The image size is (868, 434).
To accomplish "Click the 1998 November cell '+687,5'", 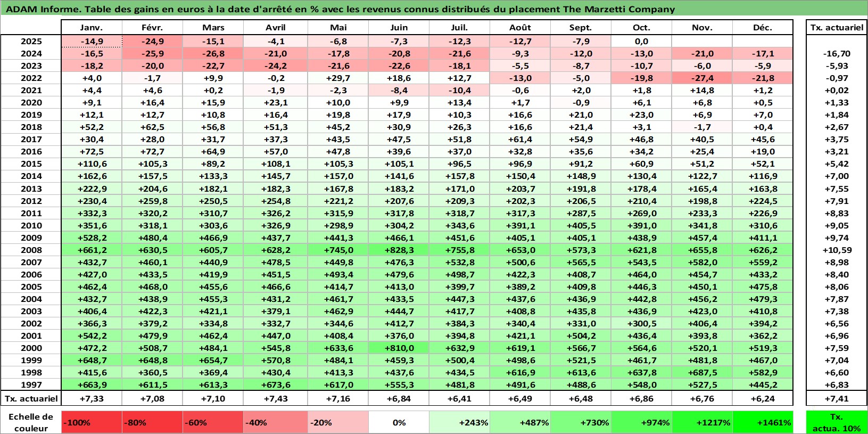I will click(702, 372).
